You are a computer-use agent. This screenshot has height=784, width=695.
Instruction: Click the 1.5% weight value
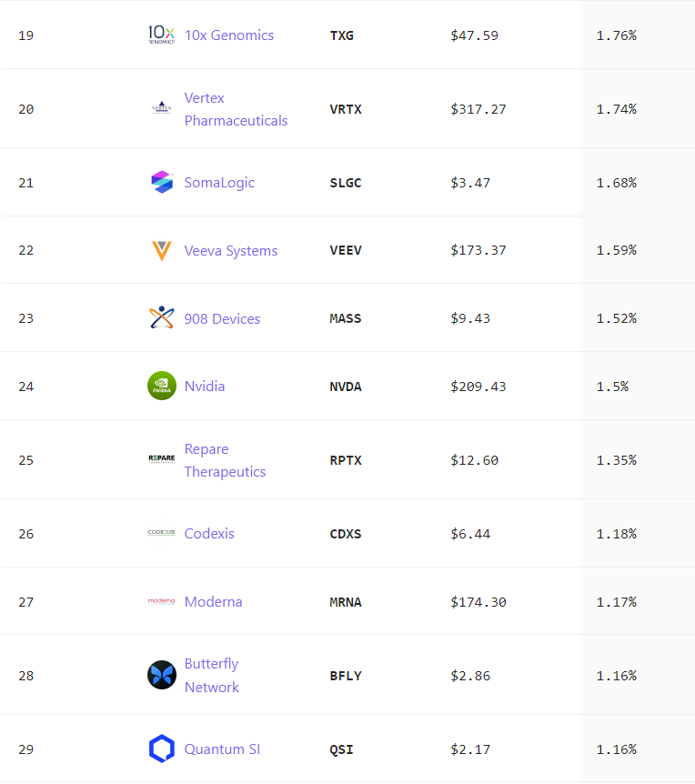click(612, 387)
